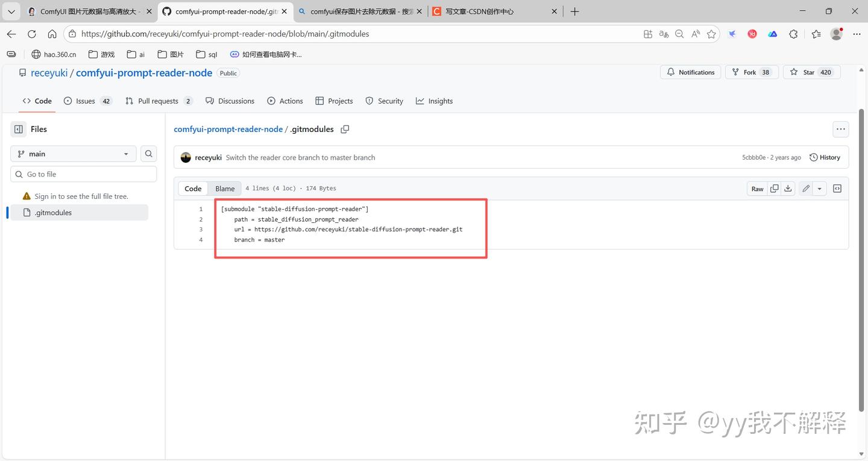Viewport: 868px width, 461px height.
Task: Download the .gitmodules file
Action: point(788,188)
